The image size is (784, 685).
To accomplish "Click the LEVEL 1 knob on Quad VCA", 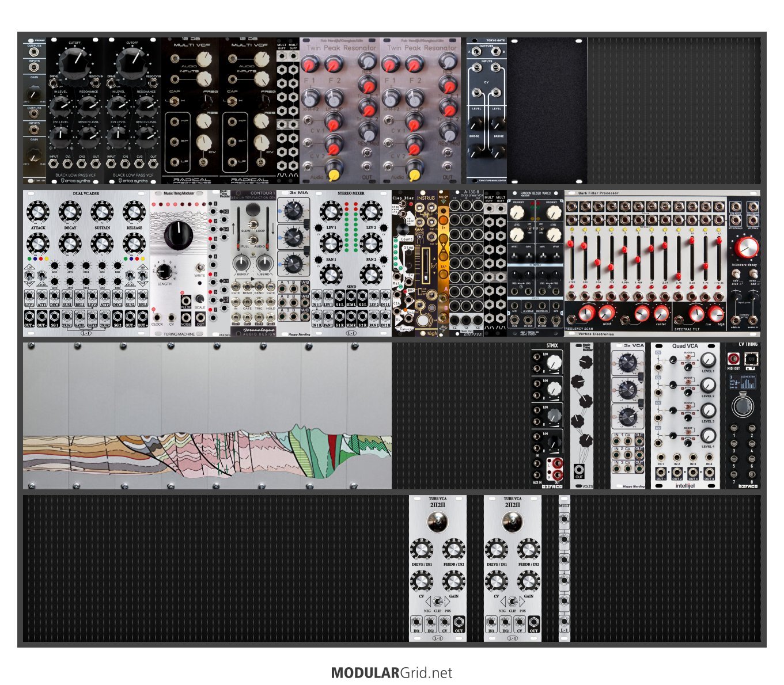I will click(708, 360).
